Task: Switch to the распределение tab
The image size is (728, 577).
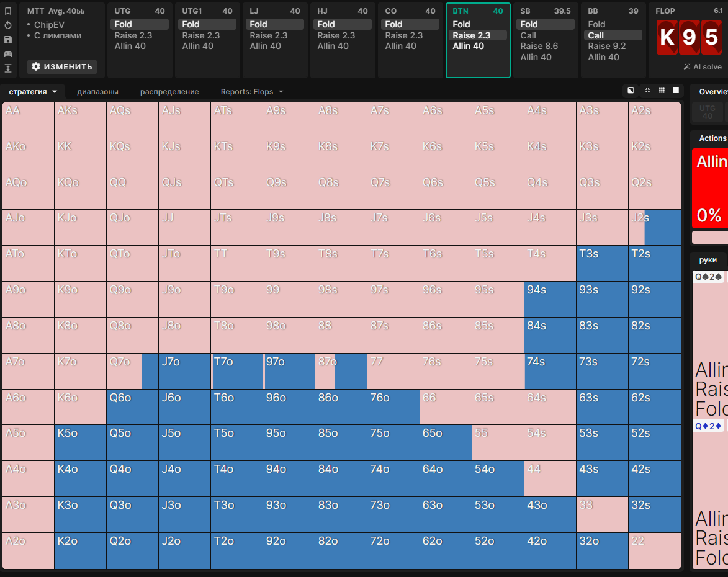Action: [169, 92]
